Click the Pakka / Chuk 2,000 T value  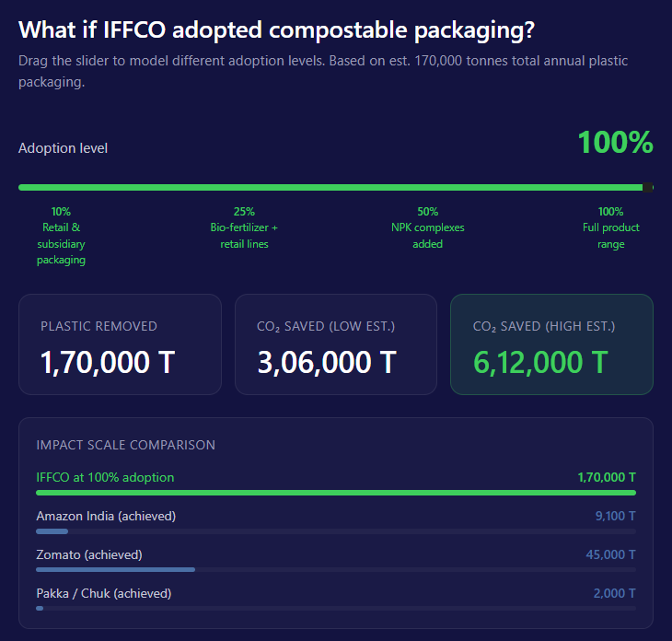[615, 593]
